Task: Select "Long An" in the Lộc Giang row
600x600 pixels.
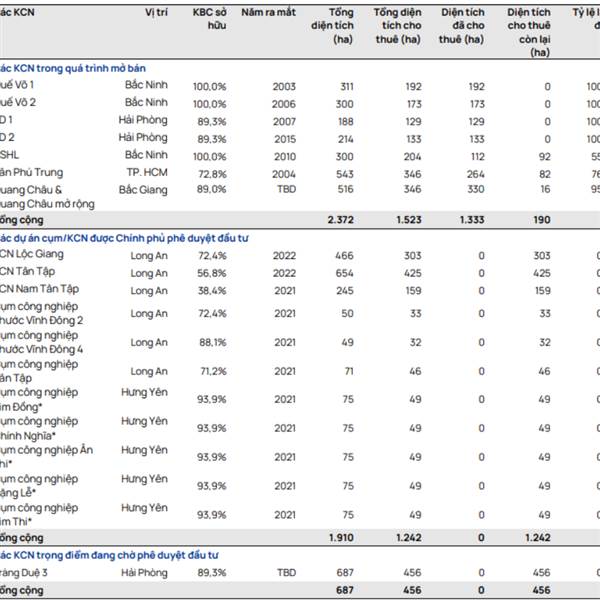Action: pyautogui.click(x=149, y=256)
